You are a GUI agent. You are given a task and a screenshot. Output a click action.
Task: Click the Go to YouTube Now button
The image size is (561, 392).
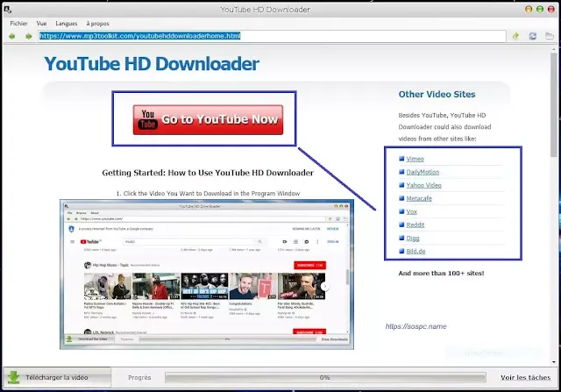point(208,119)
